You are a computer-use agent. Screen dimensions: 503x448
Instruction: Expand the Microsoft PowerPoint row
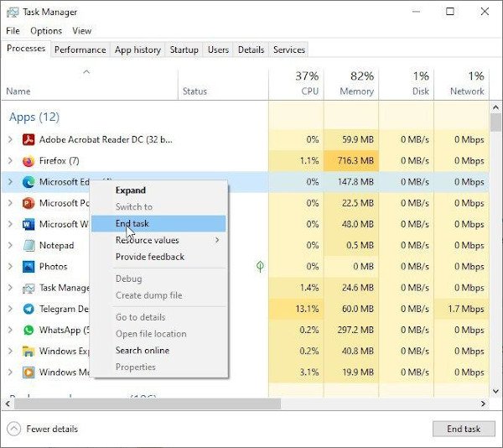click(10, 203)
